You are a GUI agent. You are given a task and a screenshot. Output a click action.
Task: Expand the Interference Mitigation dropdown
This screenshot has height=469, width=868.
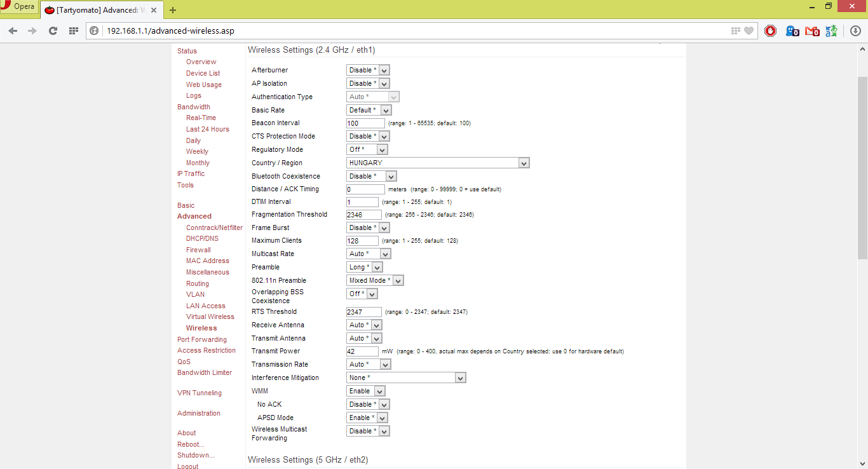406,377
